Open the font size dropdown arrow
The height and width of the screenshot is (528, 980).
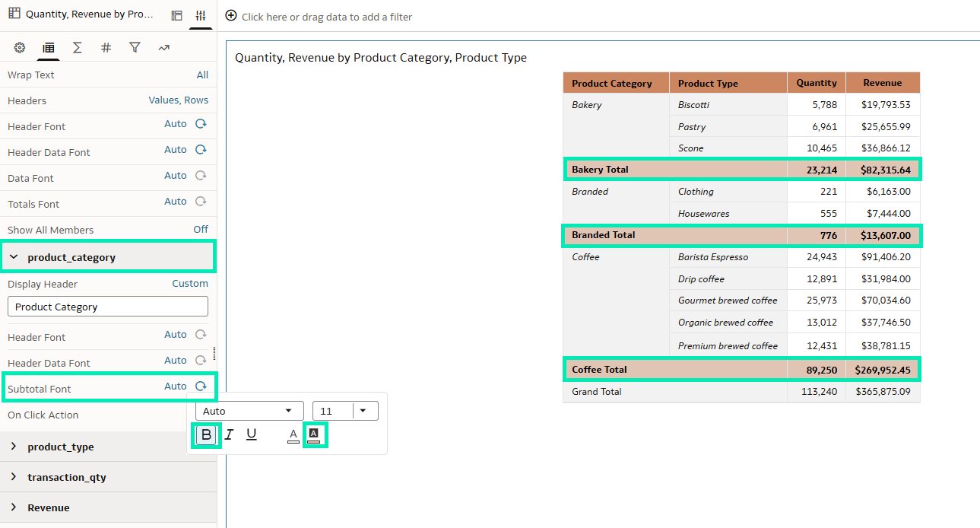tap(363, 411)
